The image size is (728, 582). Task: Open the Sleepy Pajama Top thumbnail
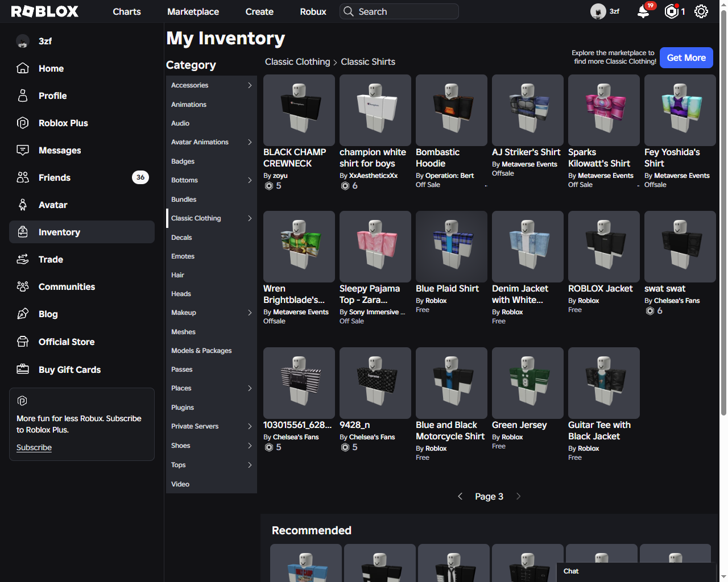pyautogui.click(x=375, y=247)
